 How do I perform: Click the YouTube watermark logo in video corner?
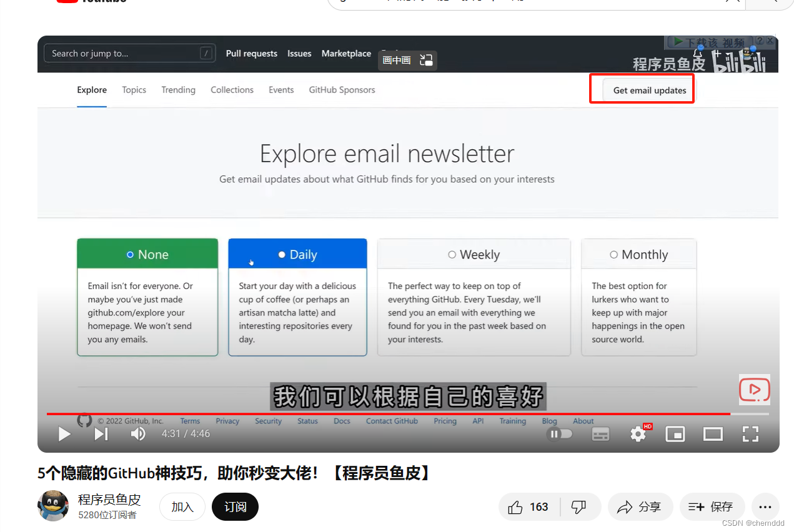pos(755,390)
